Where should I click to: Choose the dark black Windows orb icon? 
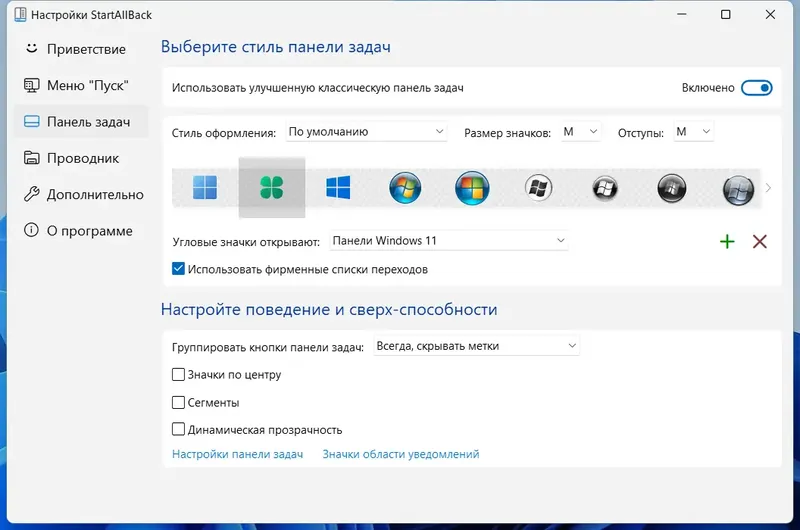(672, 188)
